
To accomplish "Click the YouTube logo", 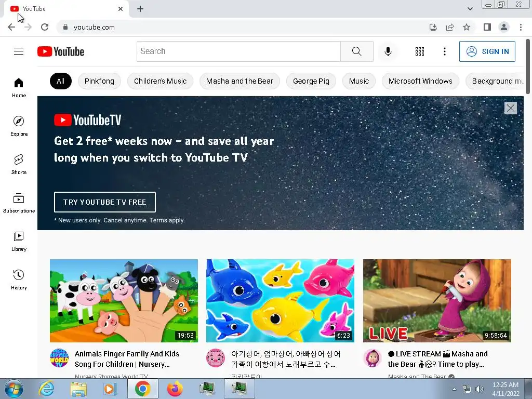I will pyautogui.click(x=61, y=51).
